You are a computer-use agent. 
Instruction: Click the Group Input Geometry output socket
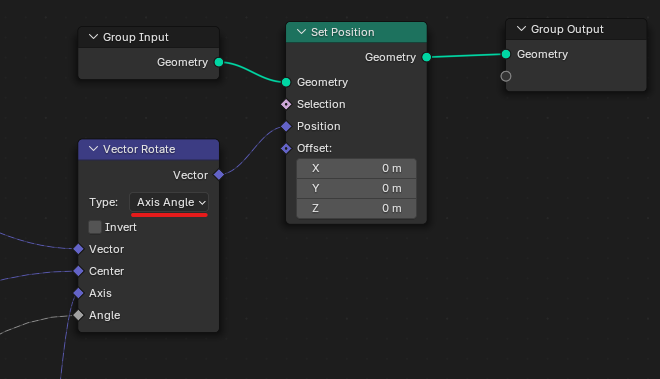point(219,62)
